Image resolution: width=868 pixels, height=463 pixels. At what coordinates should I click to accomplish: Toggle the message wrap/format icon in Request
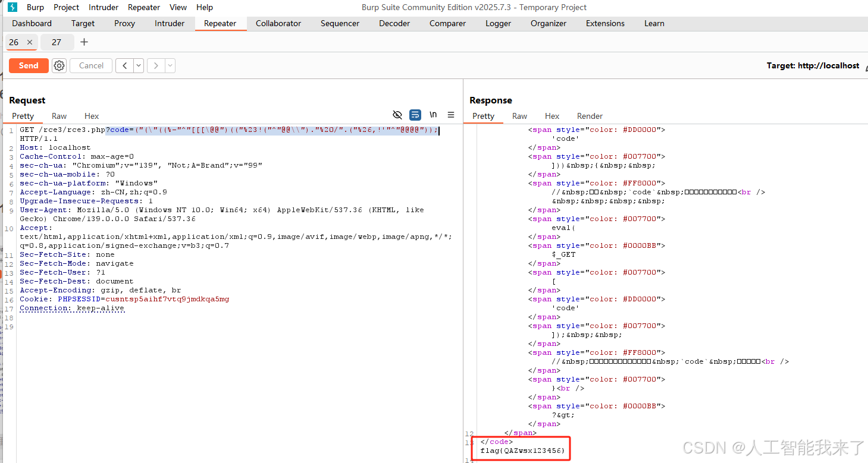415,115
